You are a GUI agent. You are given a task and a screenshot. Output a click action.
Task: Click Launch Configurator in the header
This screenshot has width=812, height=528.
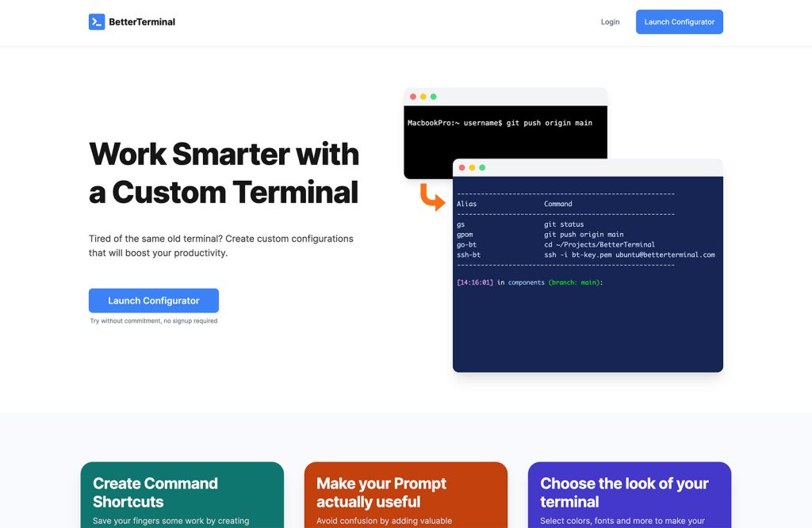pos(680,21)
